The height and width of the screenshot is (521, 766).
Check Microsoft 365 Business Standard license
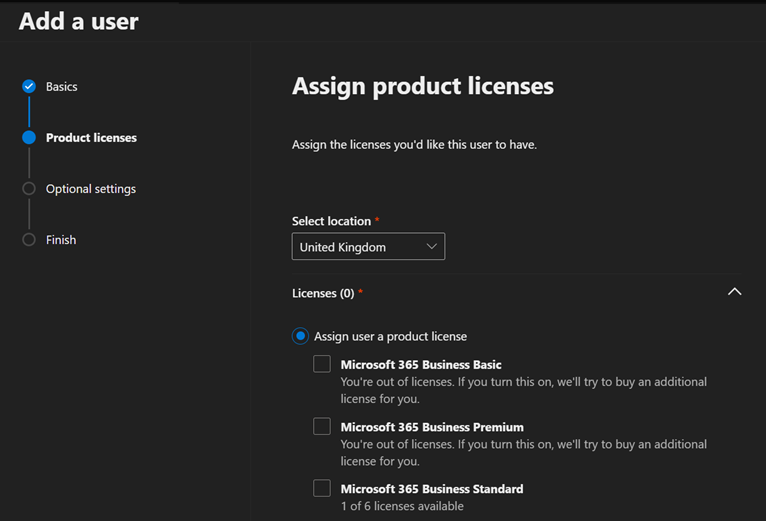pos(322,488)
